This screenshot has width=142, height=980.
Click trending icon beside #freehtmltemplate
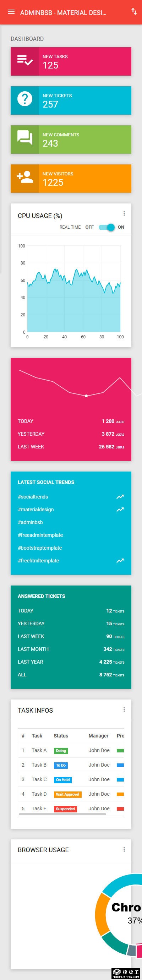[x=120, y=561]
